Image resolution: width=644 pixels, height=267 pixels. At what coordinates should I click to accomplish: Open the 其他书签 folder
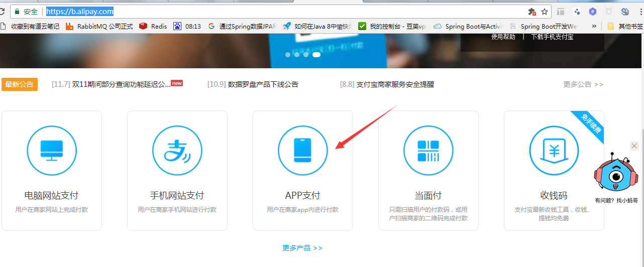click(625, 26)
